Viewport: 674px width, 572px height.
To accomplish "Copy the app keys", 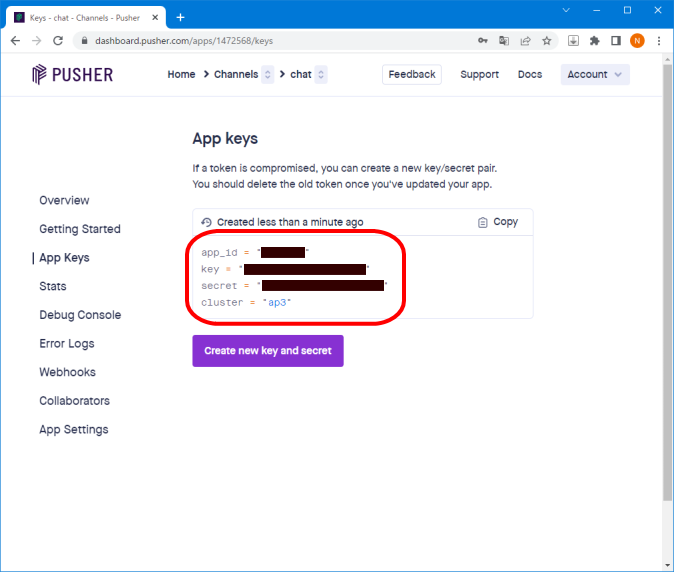I will pyautogui.click(x=498, y=222).
